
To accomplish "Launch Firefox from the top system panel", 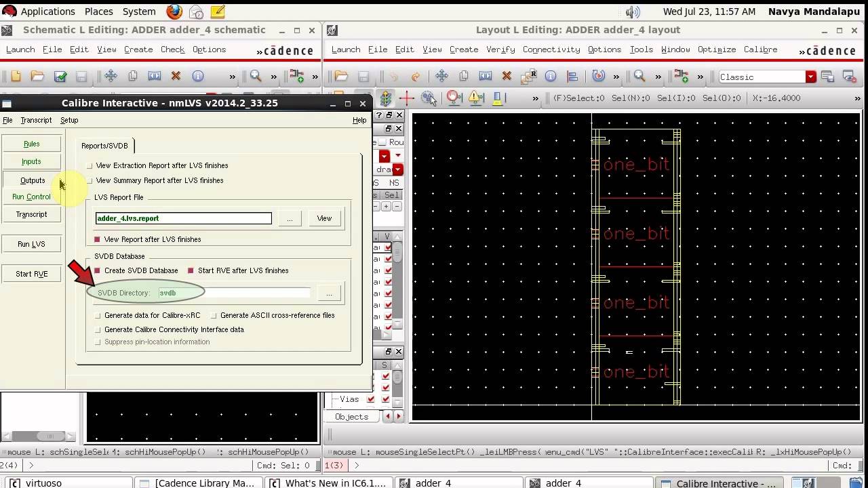I will [174, 12].
